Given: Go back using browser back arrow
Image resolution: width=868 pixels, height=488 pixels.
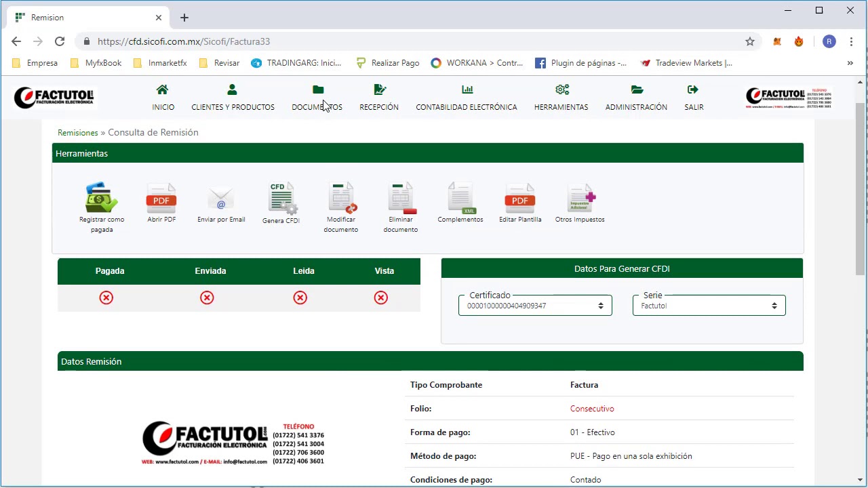Looking at the screenshot, I should coord(16,41).
